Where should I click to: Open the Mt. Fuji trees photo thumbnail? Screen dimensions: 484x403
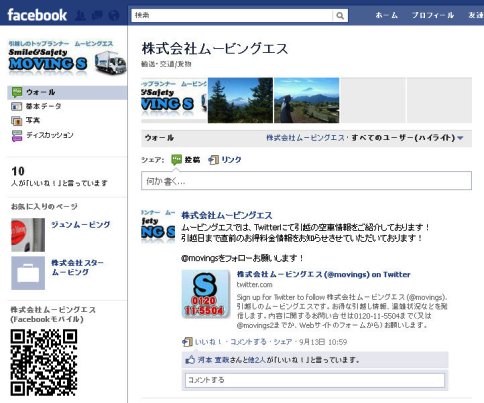click(x=240, y=100)
